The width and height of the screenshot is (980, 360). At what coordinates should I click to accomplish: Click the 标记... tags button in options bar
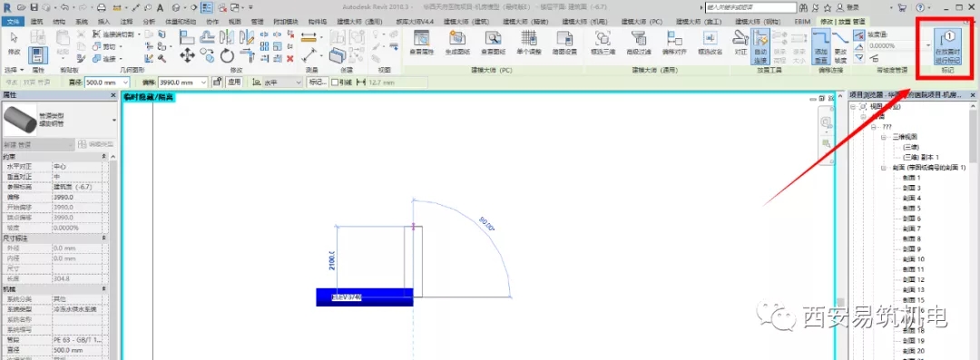pyautogui.click(x=317, y=83)
